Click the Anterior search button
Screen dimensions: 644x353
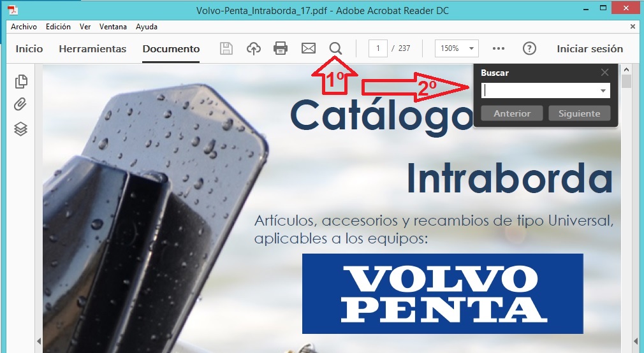[x=512, y=113]
